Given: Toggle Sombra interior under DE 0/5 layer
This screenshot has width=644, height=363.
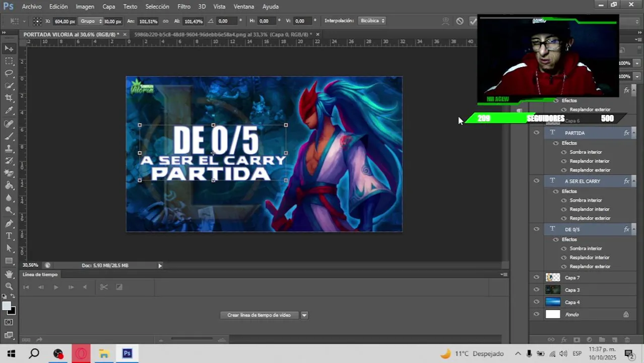Looking at the screenshot, I should click(564, 249).
